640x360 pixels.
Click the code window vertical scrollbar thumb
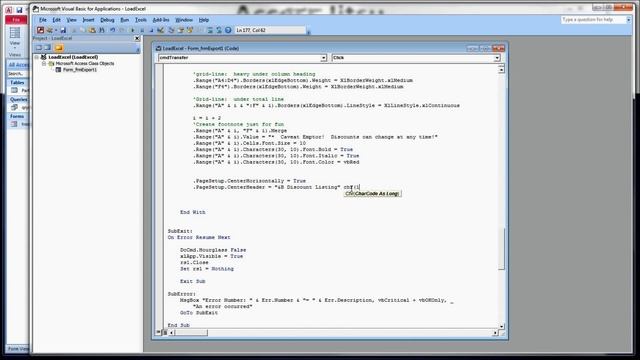(501, 249)
